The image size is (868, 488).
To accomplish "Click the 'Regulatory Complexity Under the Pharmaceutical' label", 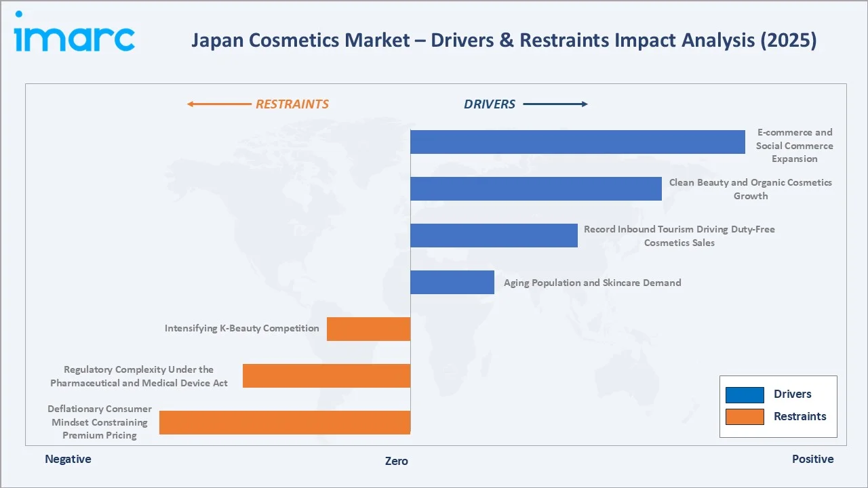I will point(139,376).
